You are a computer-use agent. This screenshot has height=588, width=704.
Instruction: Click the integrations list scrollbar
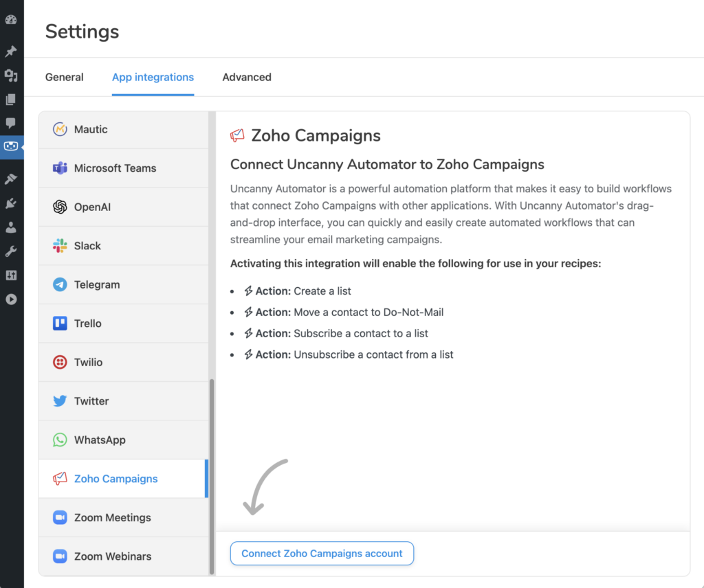(212, 474)
